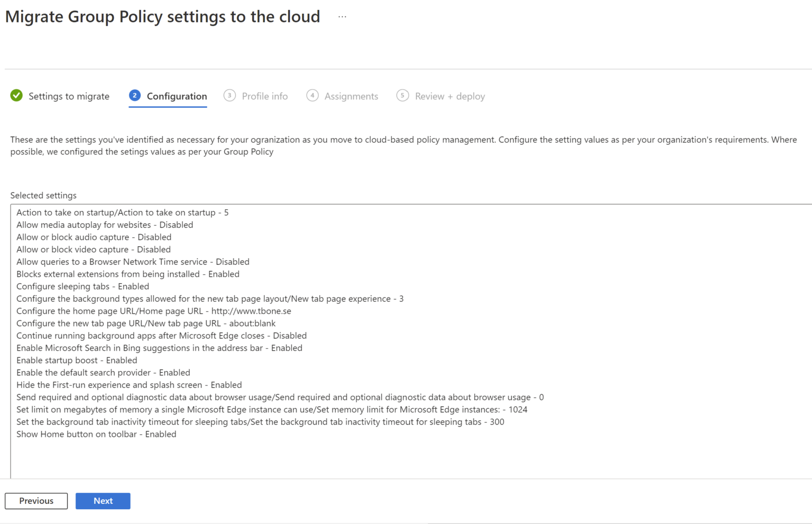Open the Review + deploy step
The width and height of the screenshot is (812, 524).
click(450, 96)
